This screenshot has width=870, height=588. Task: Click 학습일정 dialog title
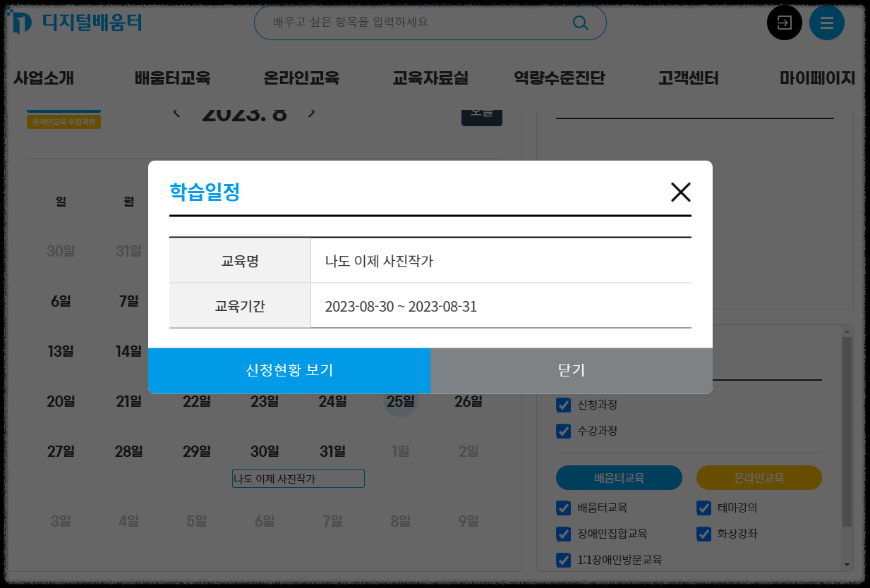(x=205, y=192)
